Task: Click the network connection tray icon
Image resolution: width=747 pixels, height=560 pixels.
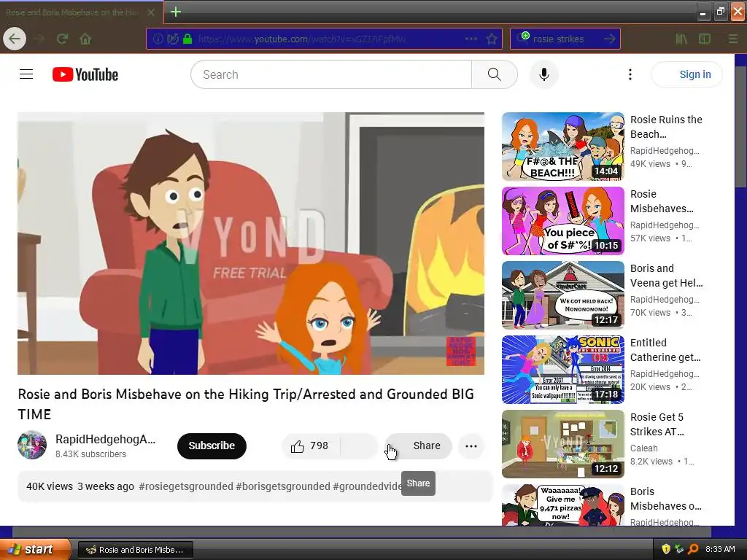Action: 679,549
